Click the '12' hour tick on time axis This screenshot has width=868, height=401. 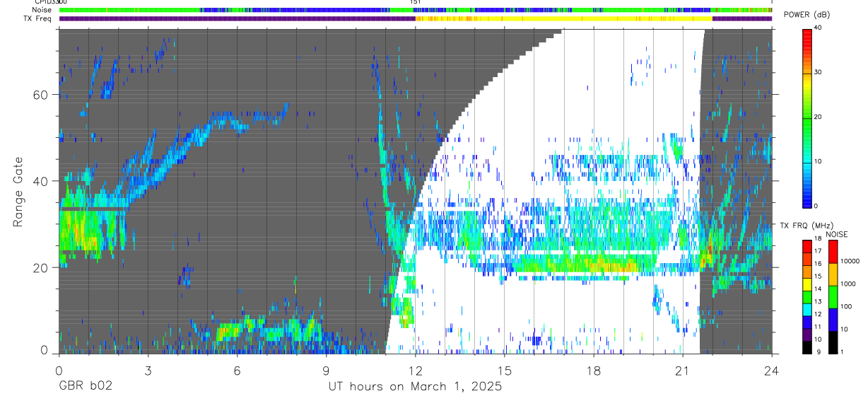(x=415, y=370)
